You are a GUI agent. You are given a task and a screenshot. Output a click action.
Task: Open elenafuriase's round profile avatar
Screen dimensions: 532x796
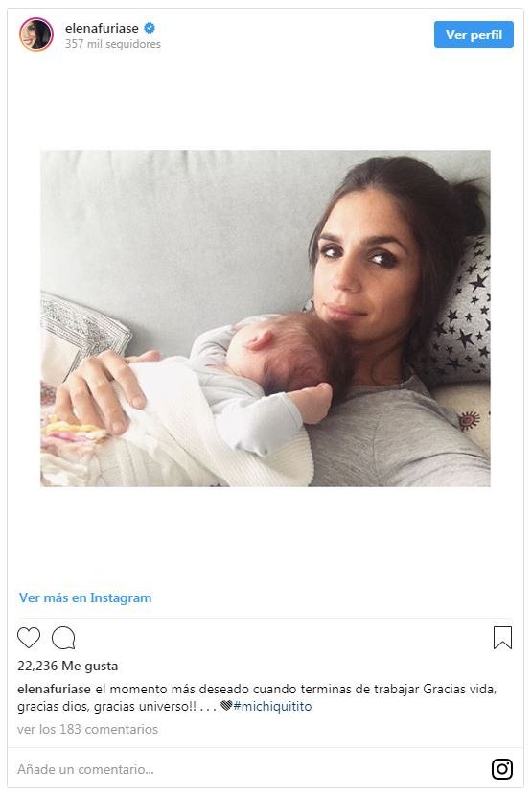point(36,35)
